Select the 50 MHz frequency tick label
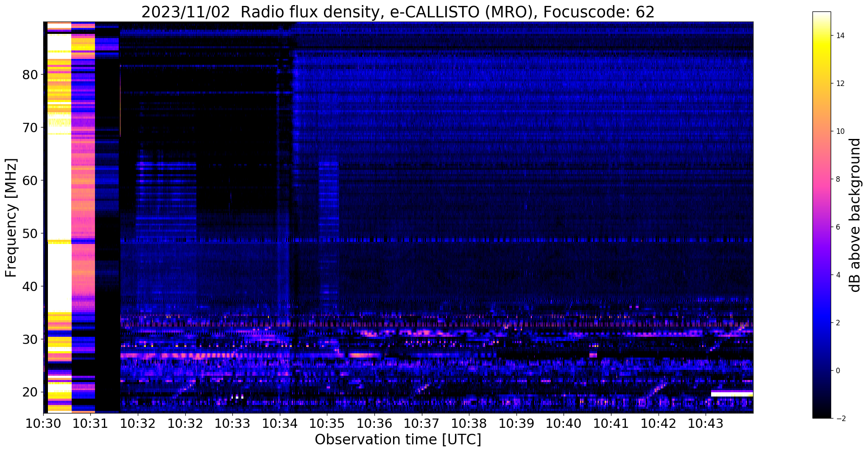The image size is (868, 452). [x=30, y=233]
